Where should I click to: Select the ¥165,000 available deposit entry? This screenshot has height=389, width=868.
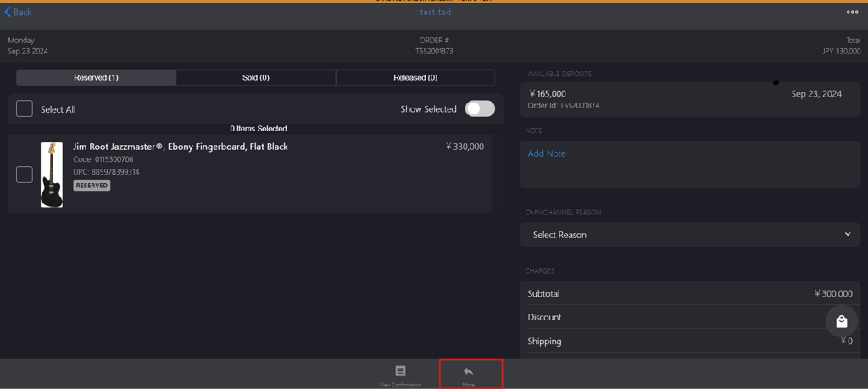690,100
